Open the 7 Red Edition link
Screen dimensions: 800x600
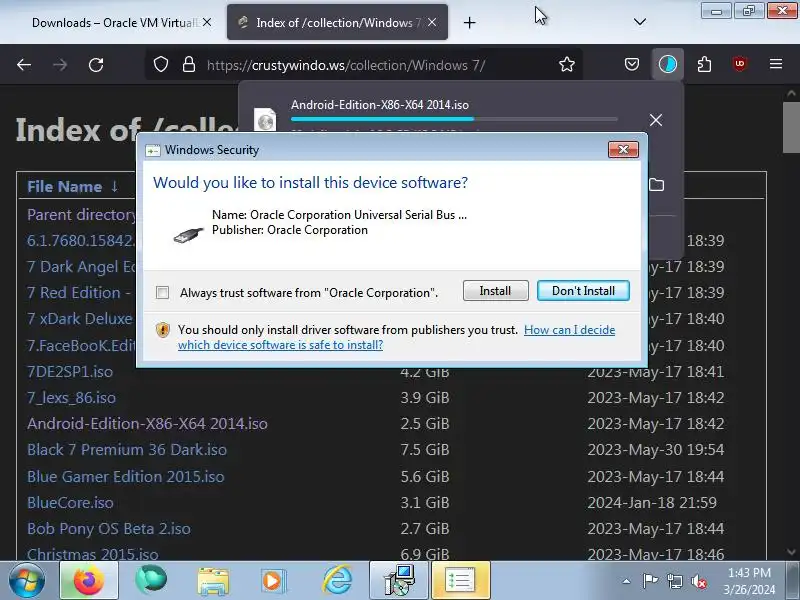pyautogui.click(x=79, y=293)
